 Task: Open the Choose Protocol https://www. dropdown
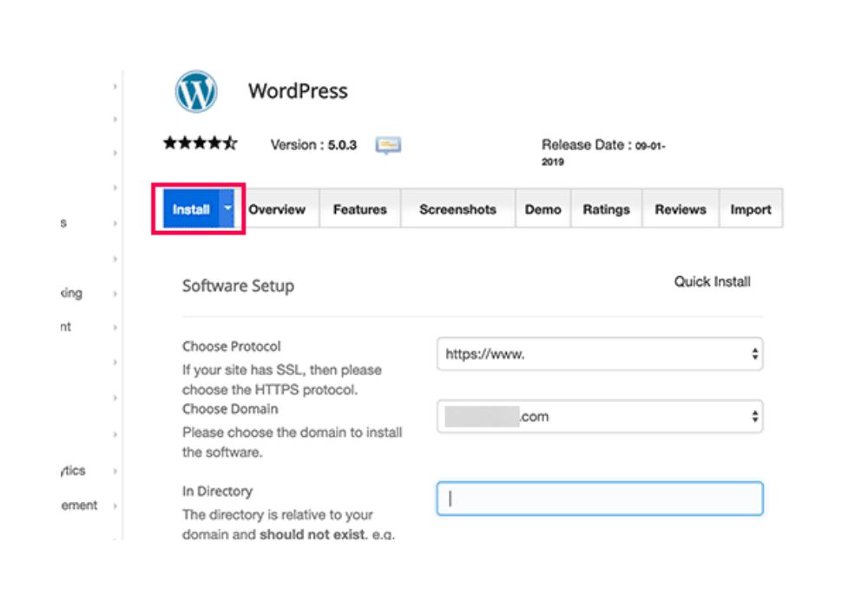click(x=600, y=354)
